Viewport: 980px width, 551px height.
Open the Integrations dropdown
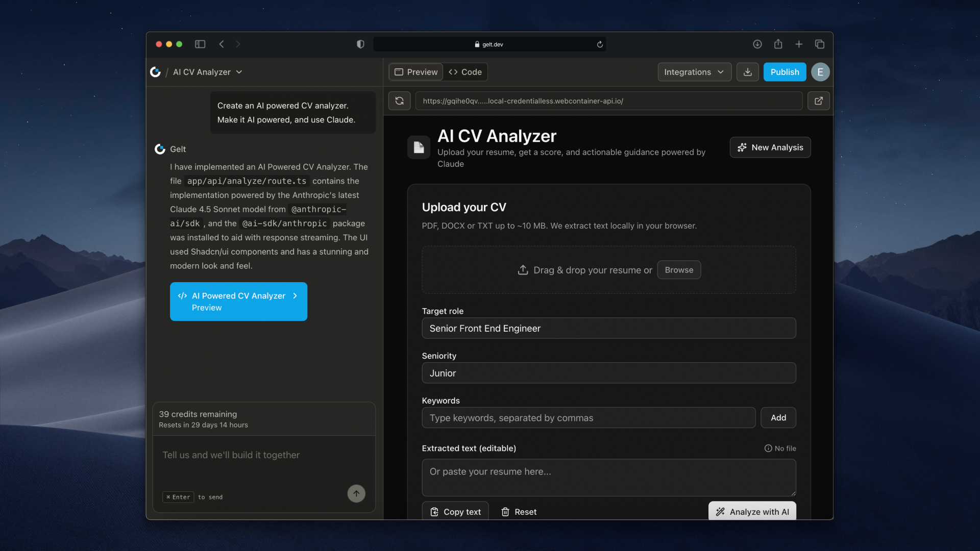pos(694,72)
